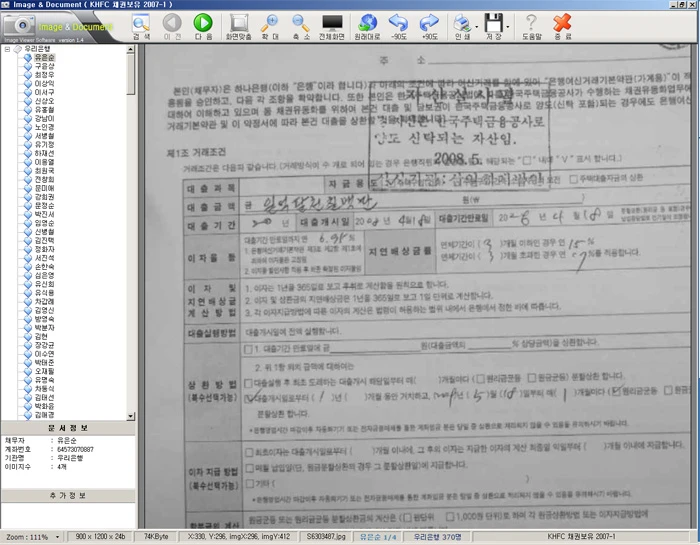
Task: Click the 추가정보 panel header
Action: pos(68,495)
